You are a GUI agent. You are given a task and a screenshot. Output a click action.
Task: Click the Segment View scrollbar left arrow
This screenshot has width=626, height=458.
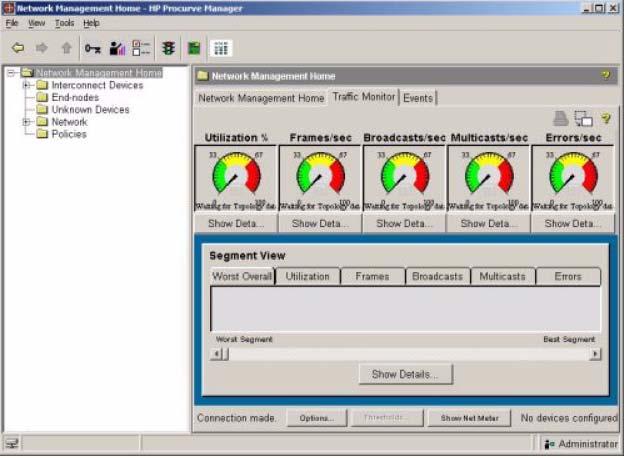coord(216,354)
